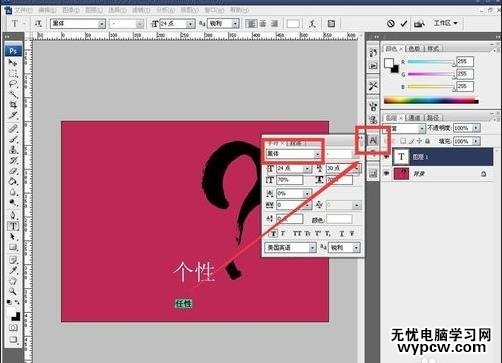Open the workspace dropdown in options bar
This screenshot has width=502, height=363.
pyautogui.click(x=445, y=23)
